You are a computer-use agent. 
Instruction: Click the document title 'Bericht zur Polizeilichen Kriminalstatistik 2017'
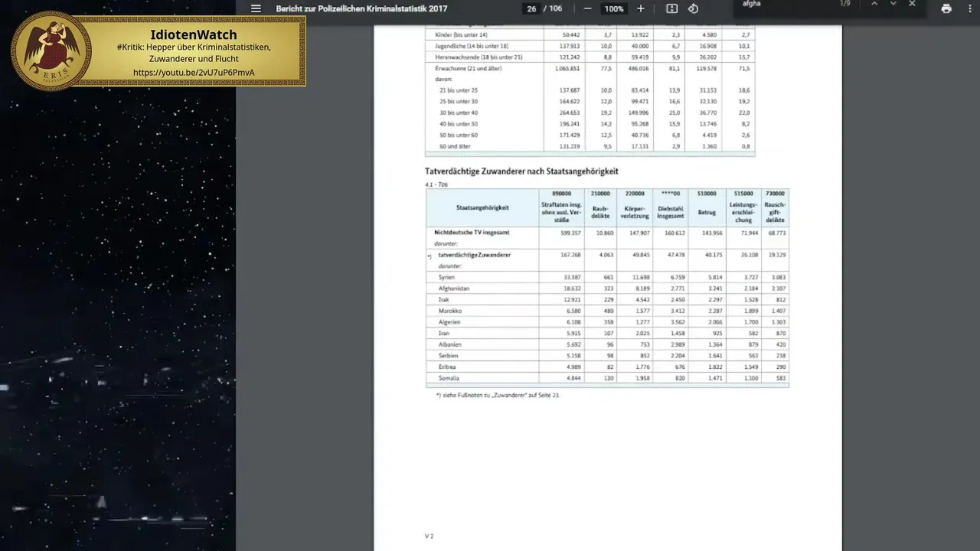pyautogui.click(x=361, y=8)
